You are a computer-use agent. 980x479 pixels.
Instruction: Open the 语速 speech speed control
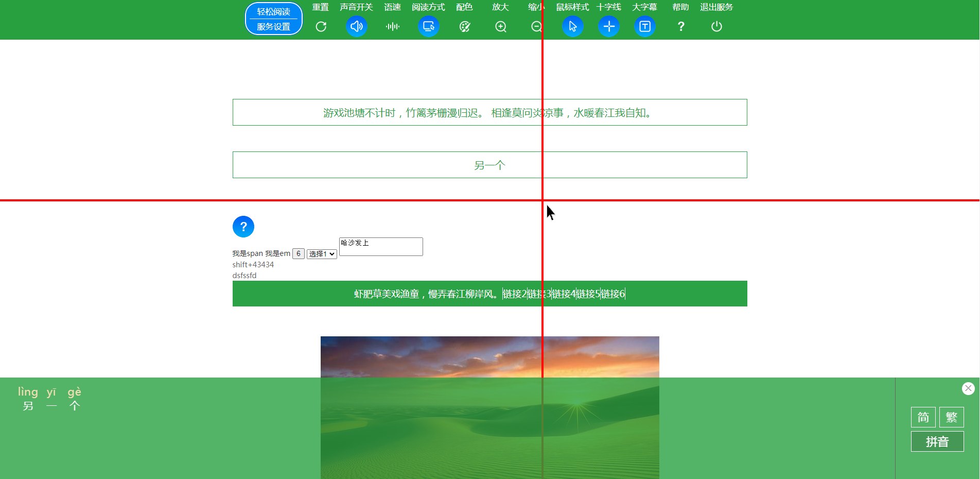[393, 26]
